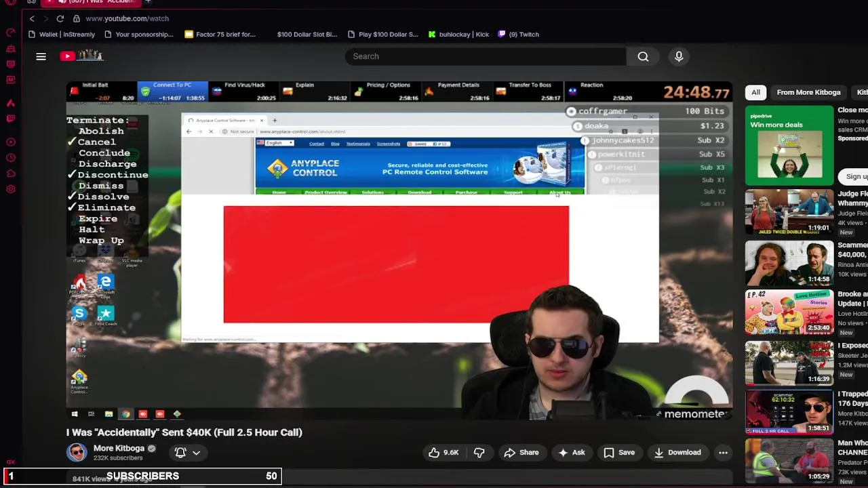Click Chrome icon in video taskbar

pos(125,414)
